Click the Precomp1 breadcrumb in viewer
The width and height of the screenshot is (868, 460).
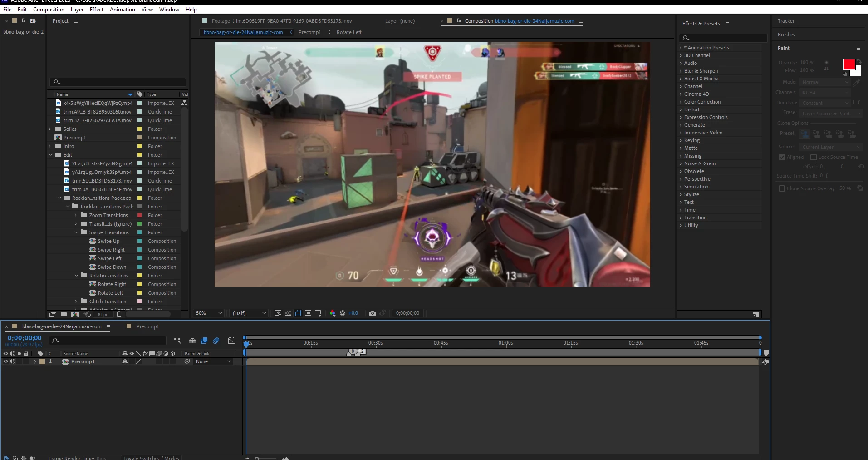(309, 32)
